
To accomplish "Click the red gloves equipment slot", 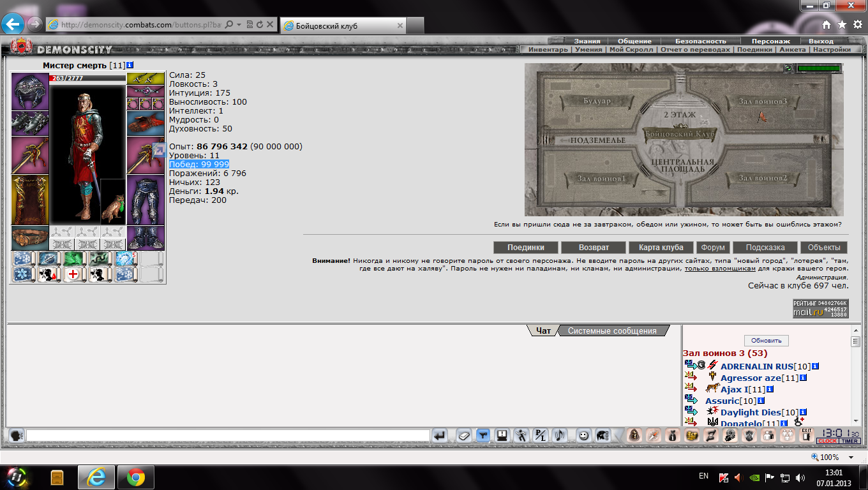I will click(146, 123).
